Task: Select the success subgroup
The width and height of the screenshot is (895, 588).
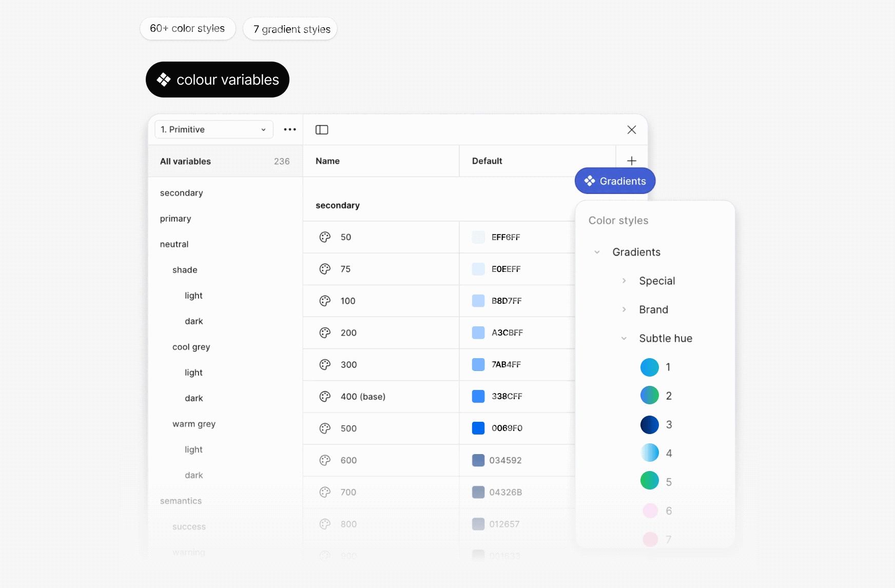Action: [x=189, y=526]
